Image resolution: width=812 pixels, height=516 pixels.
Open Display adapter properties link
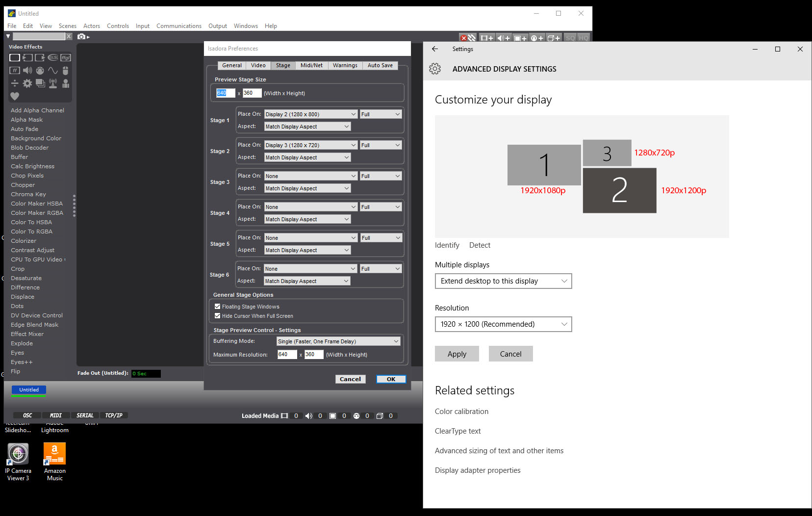[x=478, y=470]
